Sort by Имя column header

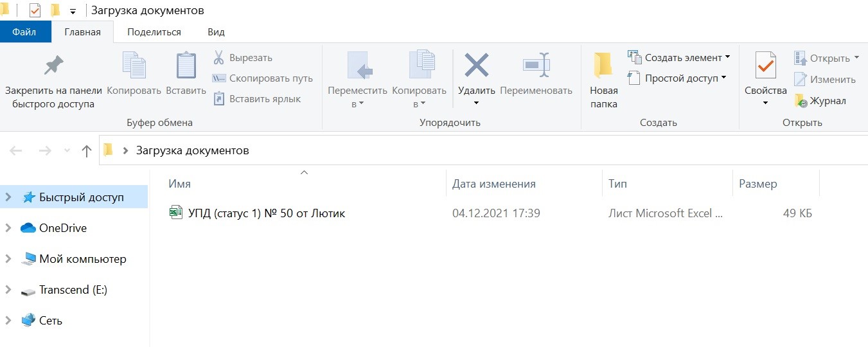[x=179, y=184]
